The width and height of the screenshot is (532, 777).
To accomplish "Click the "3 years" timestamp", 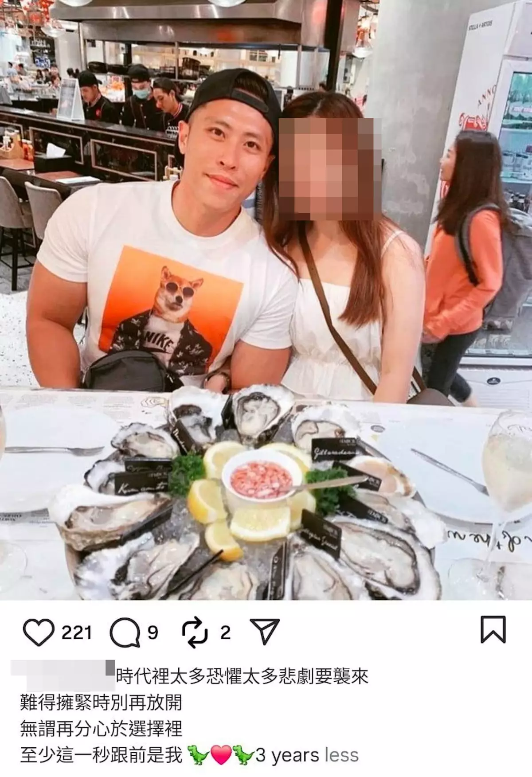I will [288, 756].
